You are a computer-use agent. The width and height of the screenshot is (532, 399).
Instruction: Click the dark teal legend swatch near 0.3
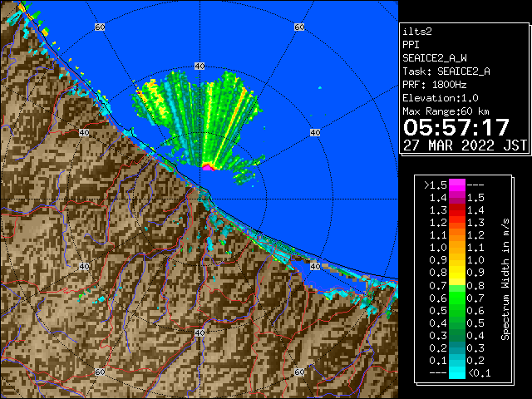click(457, 347)
